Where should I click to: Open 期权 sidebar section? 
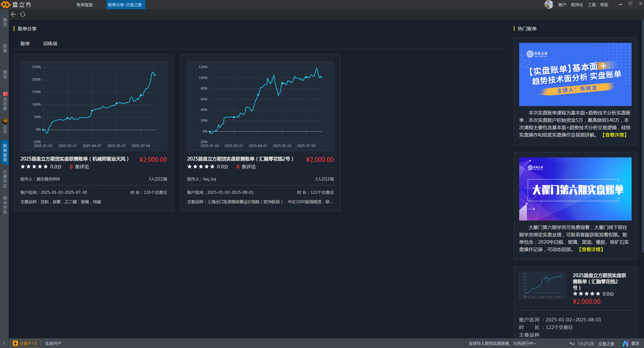click(5, 74)
